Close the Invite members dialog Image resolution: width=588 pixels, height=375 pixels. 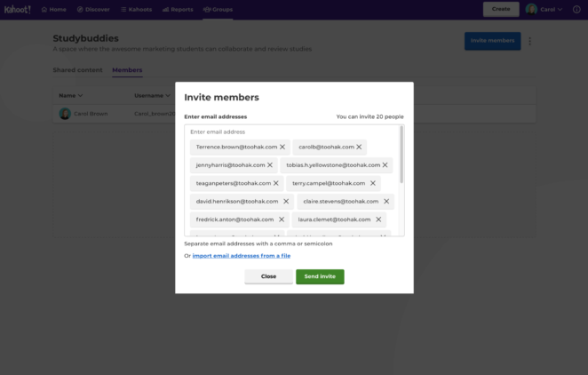(x=268, y=276)
